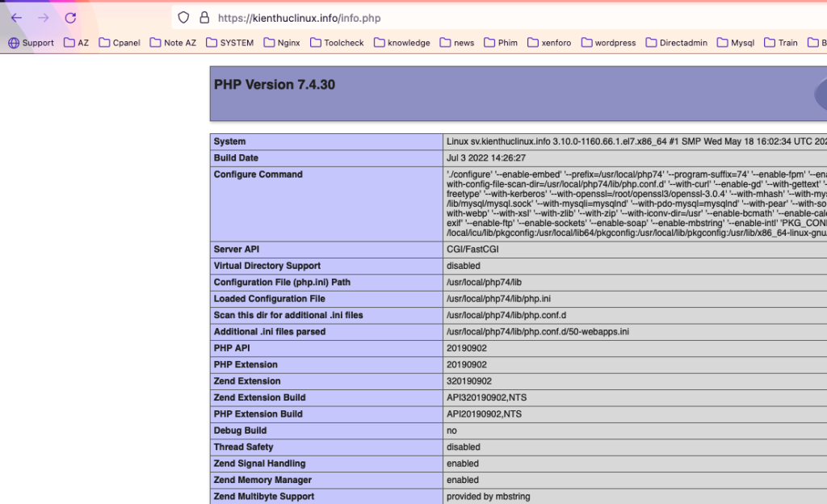Reload the page with refresh icon
This screenshot has width=827, height=504.
coord(70,18)
